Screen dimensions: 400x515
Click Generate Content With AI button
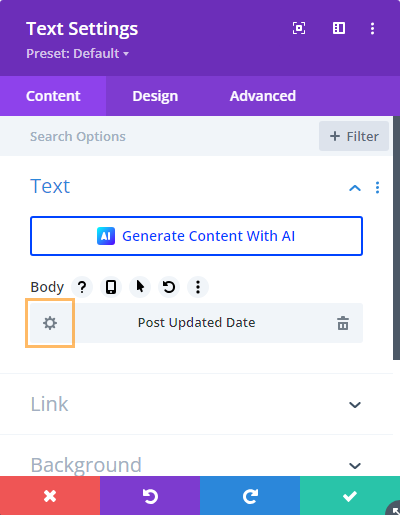coord(196,236)
